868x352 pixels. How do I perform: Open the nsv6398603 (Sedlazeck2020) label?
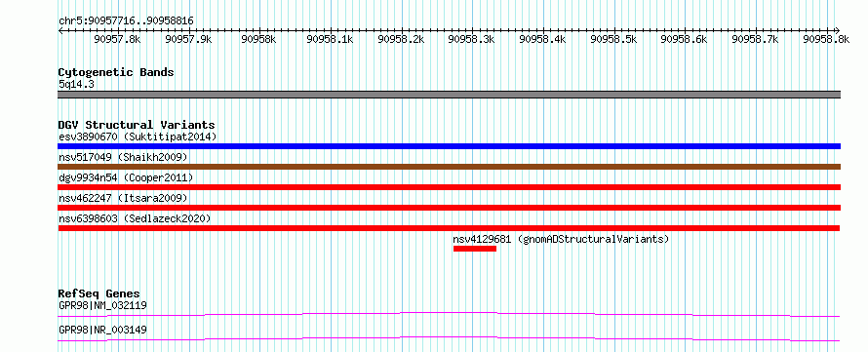[135, 218]
